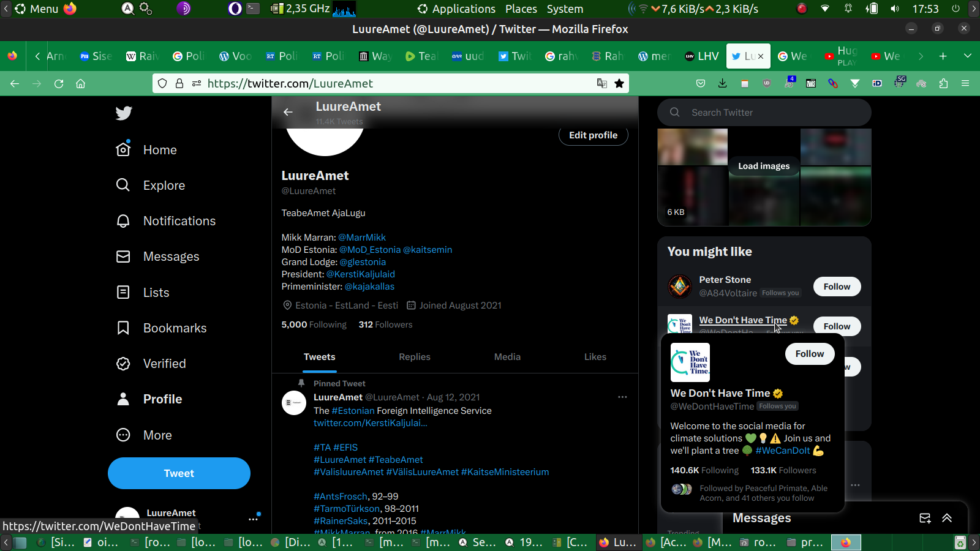Open the twitter.com/KerstiKaljulai… link
Screen dimensions: 980x551
coord(371,423)
